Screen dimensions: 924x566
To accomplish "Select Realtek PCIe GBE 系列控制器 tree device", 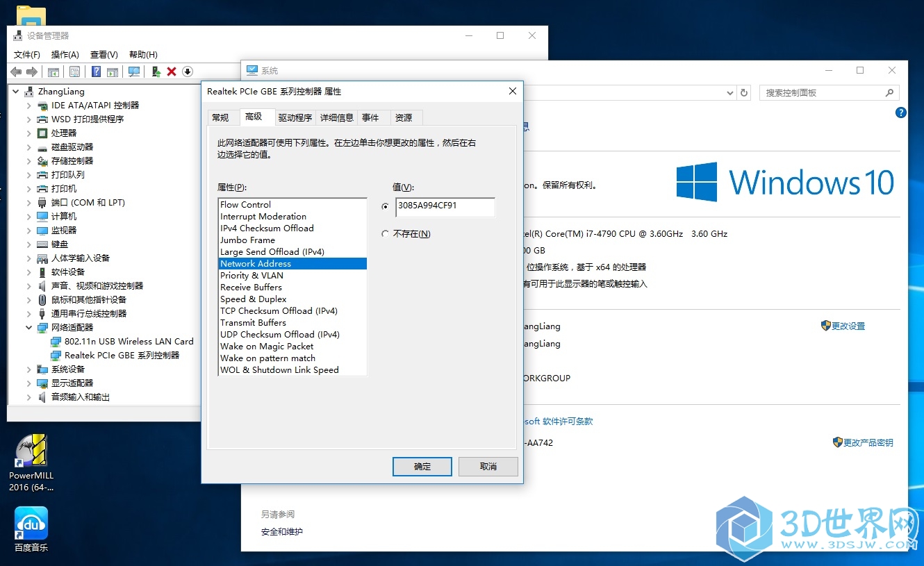I will 115,355.
